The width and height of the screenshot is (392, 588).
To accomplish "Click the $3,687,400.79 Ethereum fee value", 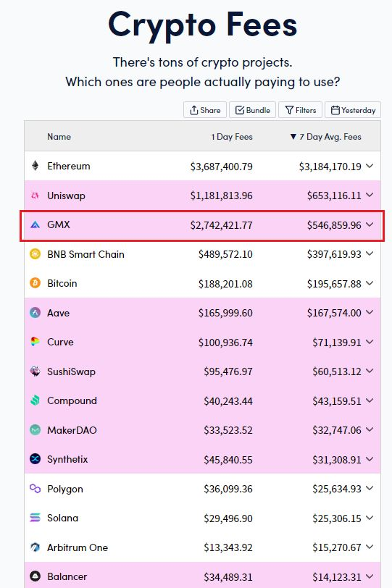I will pos(221,167).
